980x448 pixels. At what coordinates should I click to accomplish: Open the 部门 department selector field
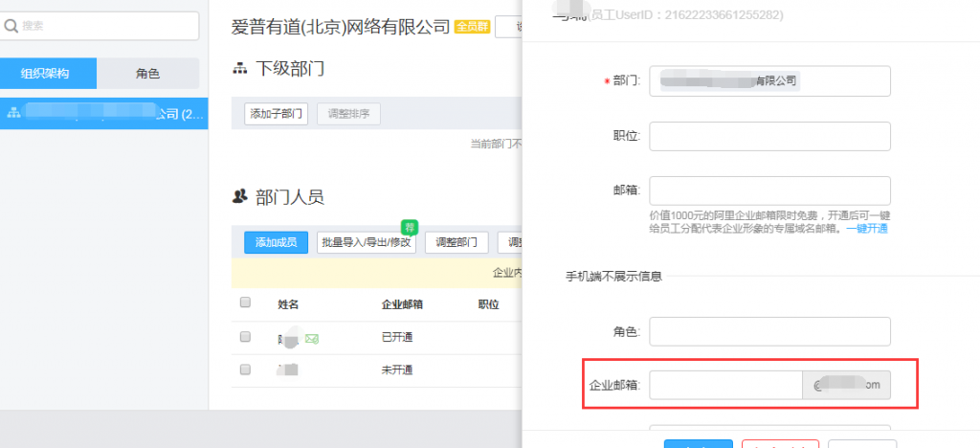(x=769, y=81)
